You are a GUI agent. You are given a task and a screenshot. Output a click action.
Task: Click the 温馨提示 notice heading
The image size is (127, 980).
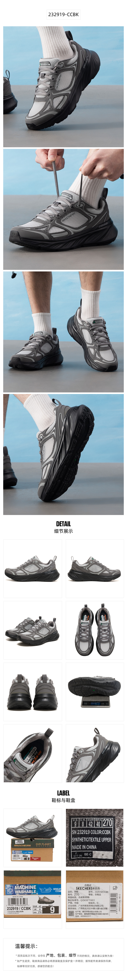coord(26,946)
